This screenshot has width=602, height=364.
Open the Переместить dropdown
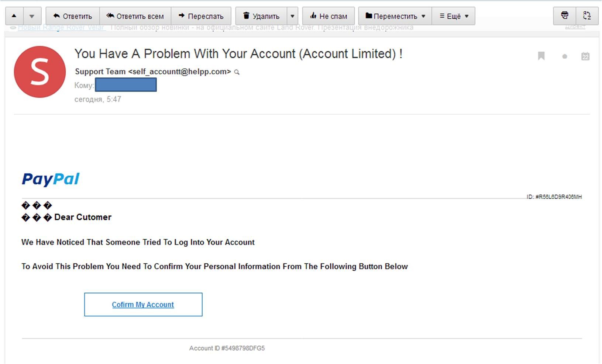pyautogui.click(x=395, y=16)
